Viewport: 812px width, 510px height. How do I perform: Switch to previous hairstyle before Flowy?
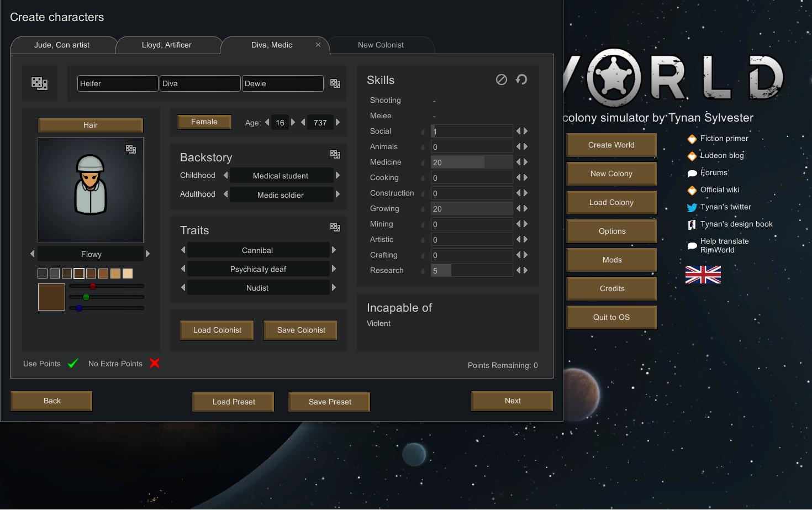pos(32,254)
